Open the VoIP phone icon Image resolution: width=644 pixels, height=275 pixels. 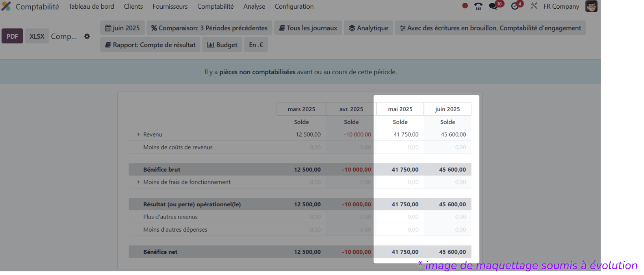[x=478, y=6]
